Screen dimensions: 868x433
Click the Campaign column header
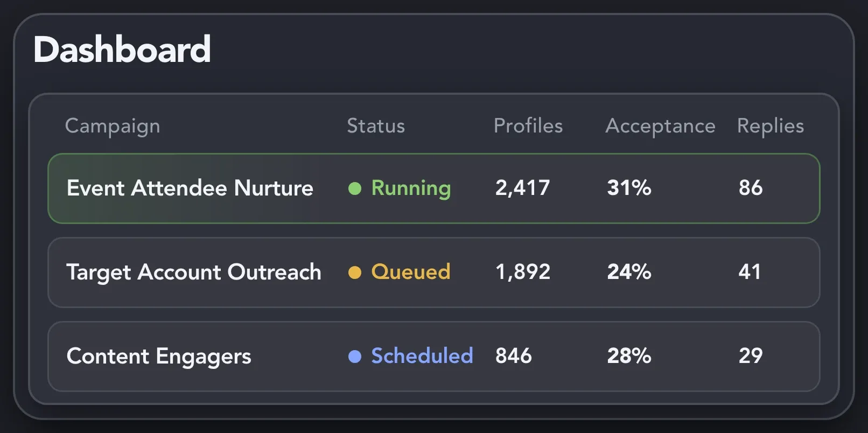pos(113,126)
